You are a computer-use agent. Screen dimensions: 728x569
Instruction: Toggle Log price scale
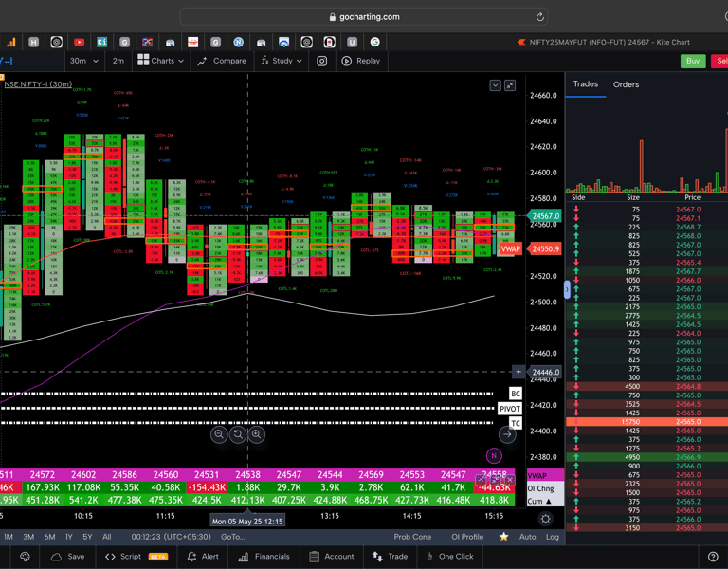(x=552, y=537)
